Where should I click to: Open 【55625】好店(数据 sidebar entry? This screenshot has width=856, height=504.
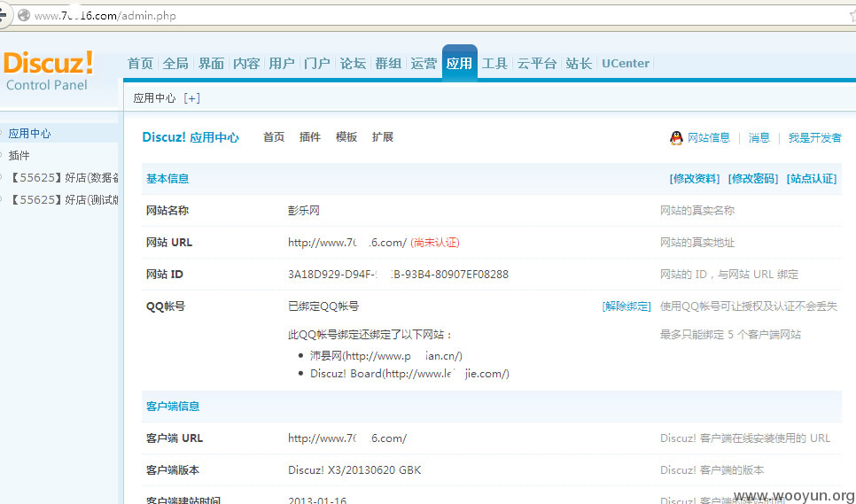(64, 178)
